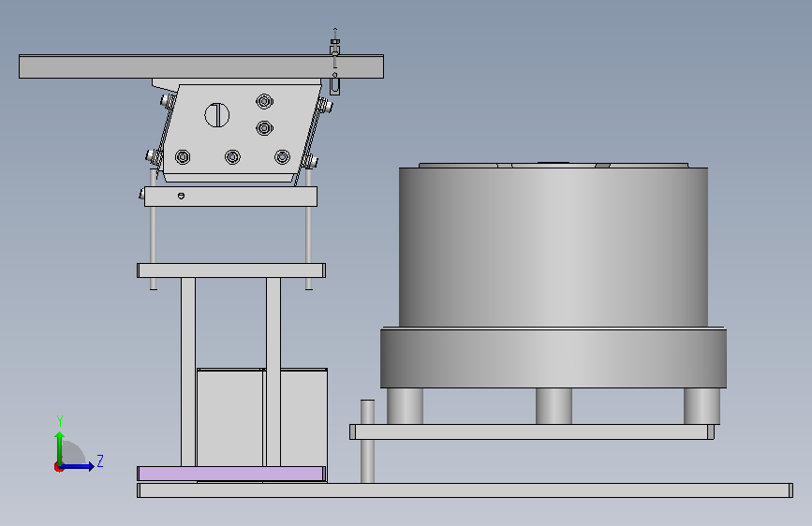Screen dimensions: 812x526
Task: Click the red origin of the triad
Action: coord(58,467)
